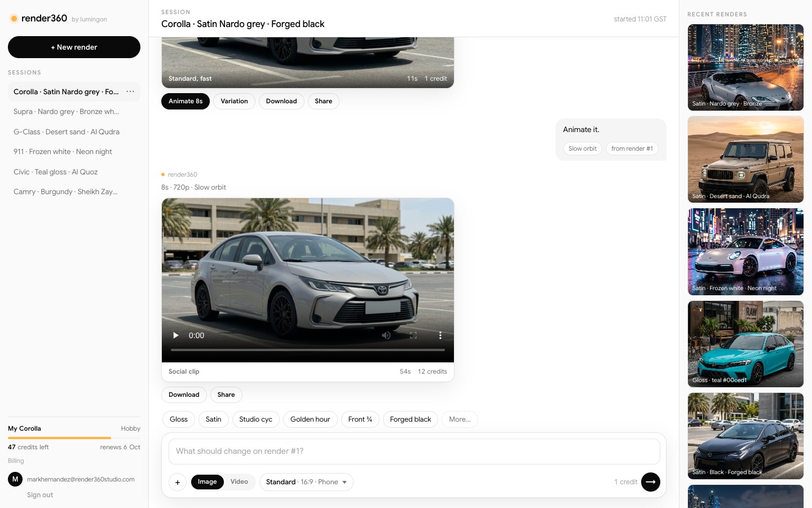Open Supra Nardo grey session

74,112
